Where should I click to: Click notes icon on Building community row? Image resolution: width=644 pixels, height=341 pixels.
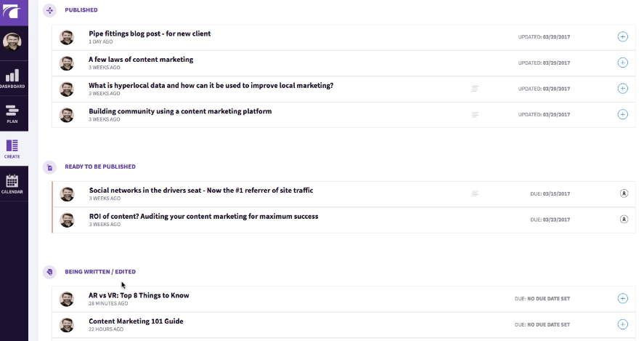tap(476, 115)
